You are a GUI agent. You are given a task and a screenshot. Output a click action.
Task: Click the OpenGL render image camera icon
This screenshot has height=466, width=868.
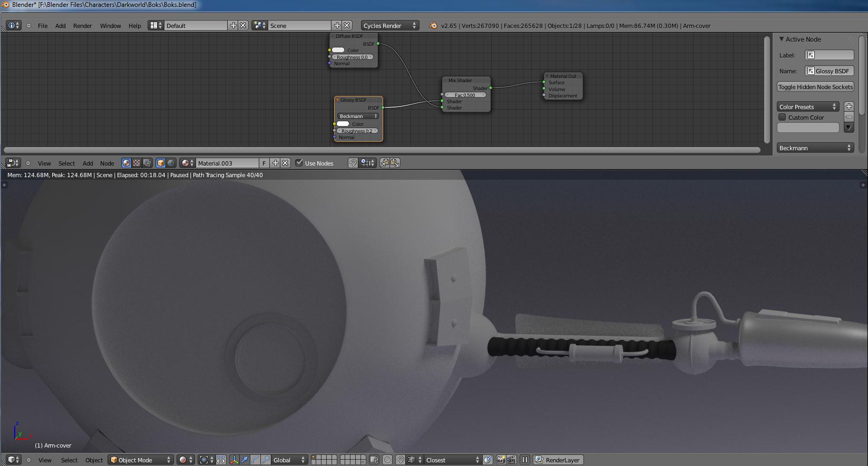(501, 460)
